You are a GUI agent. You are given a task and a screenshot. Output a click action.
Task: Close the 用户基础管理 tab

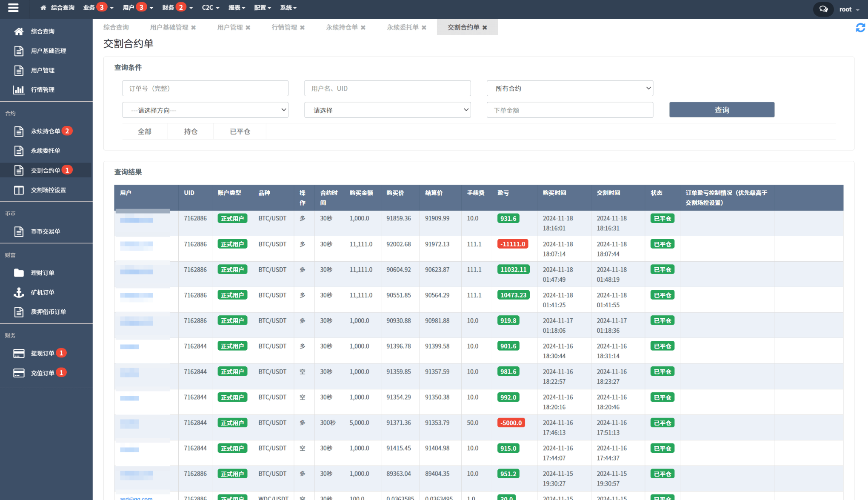coord(194,27)
